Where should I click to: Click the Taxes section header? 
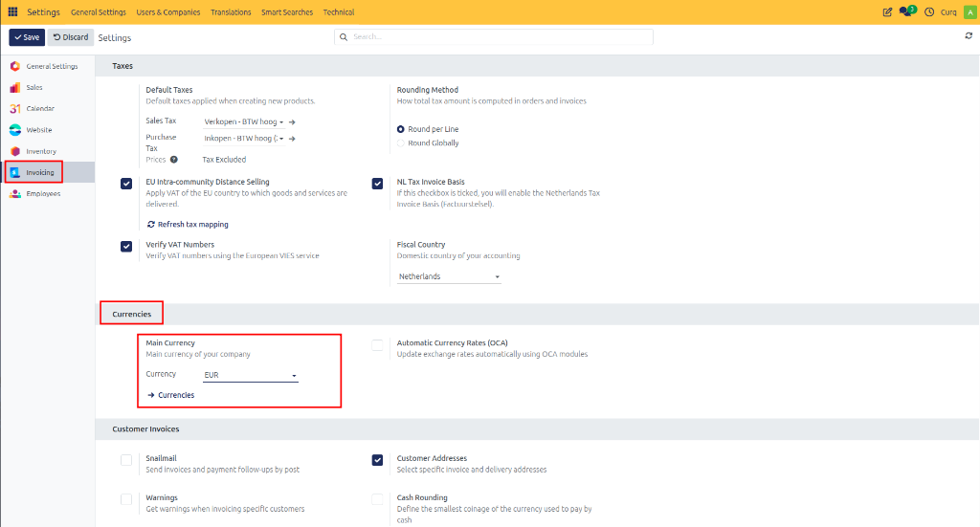tap(122, 66)
